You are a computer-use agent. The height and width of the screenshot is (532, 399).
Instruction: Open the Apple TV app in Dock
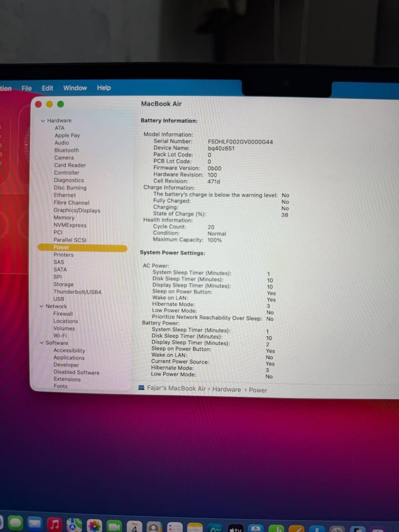point(235,528)
